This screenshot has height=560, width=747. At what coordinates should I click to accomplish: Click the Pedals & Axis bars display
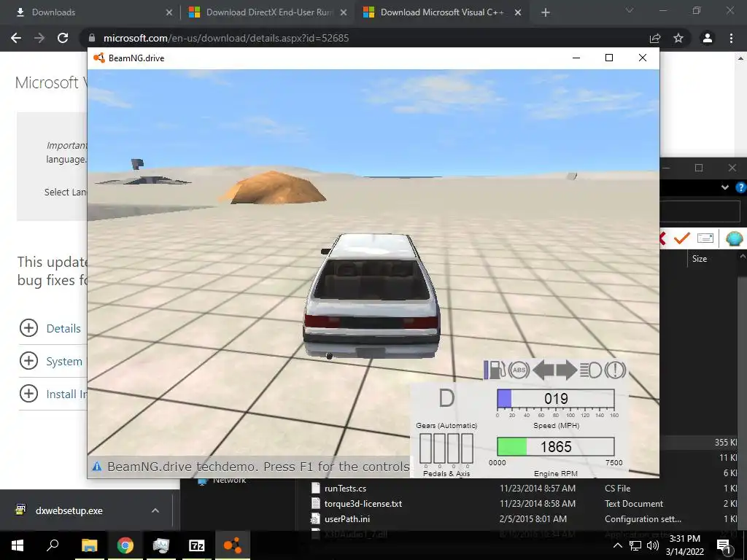click(x=446, y=448)
